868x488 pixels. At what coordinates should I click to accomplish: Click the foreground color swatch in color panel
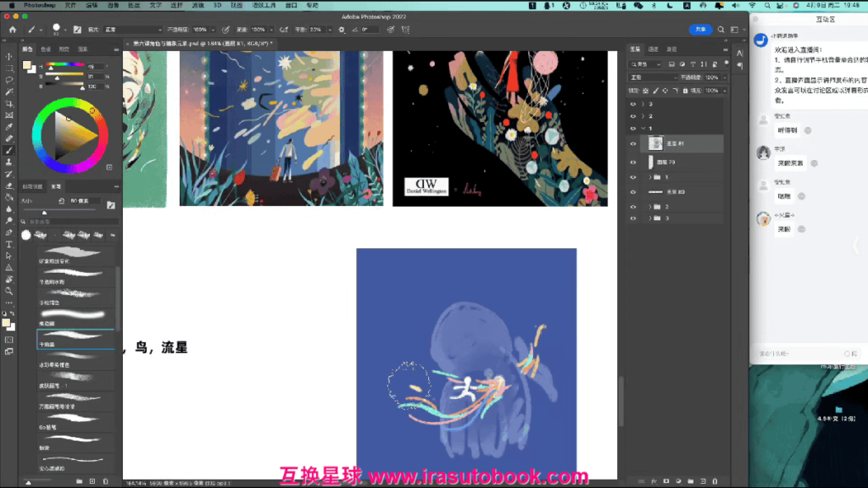point(26,66)
